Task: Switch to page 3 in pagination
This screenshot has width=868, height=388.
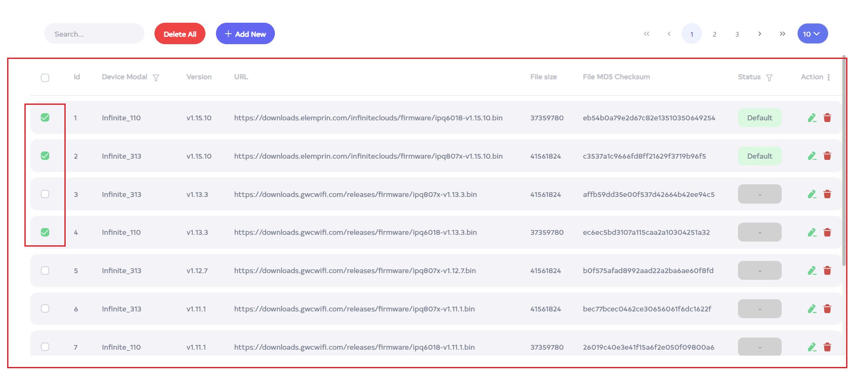Action: pos(737,34)
